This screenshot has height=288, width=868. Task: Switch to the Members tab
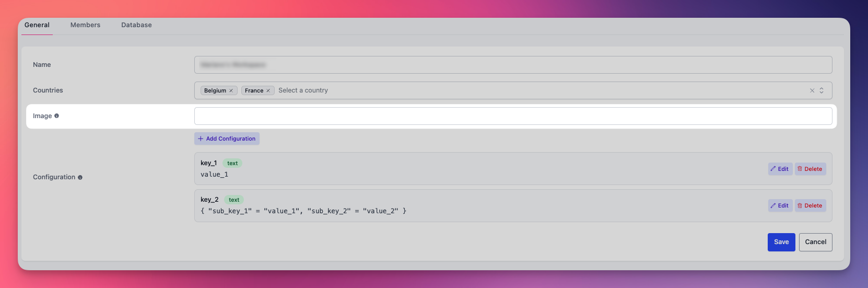coord(85,25)
